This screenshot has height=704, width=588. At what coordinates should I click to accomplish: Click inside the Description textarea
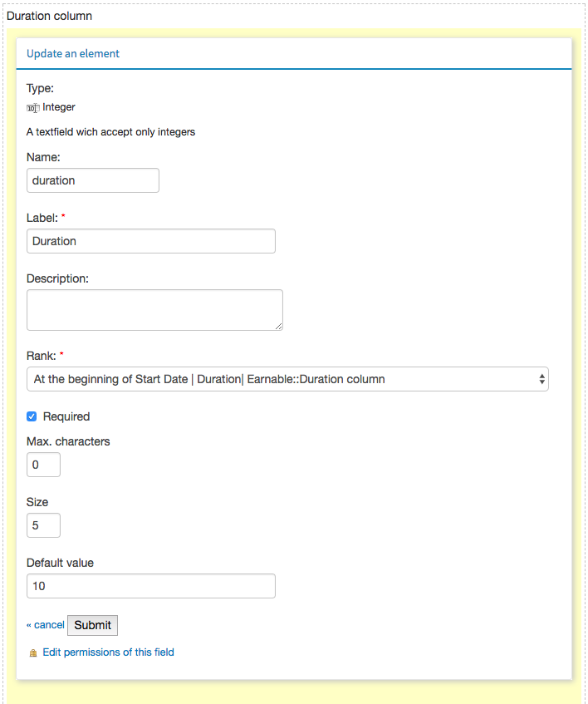click(x=154, y=310)
